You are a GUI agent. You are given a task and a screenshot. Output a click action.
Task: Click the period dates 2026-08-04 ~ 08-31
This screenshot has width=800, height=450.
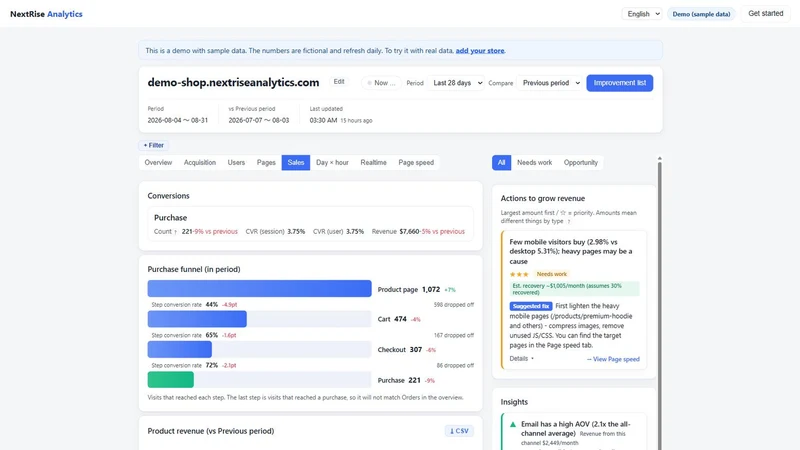(178, 120)
